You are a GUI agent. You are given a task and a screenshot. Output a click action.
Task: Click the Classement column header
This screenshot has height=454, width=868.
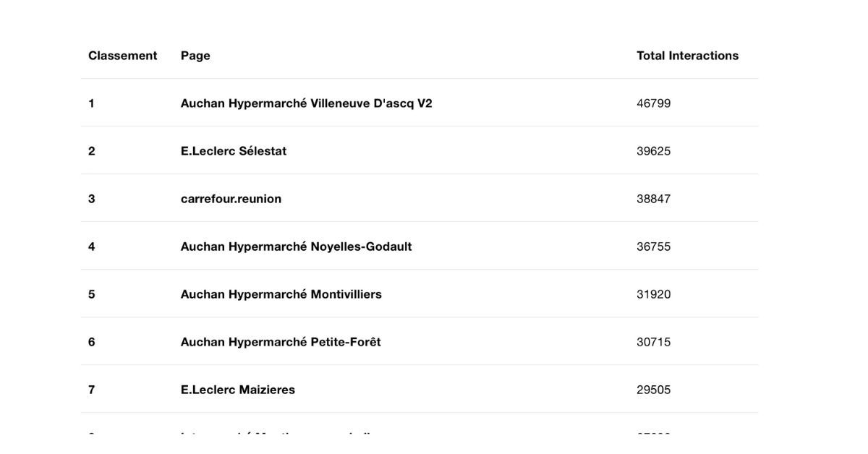pos(122,56)
